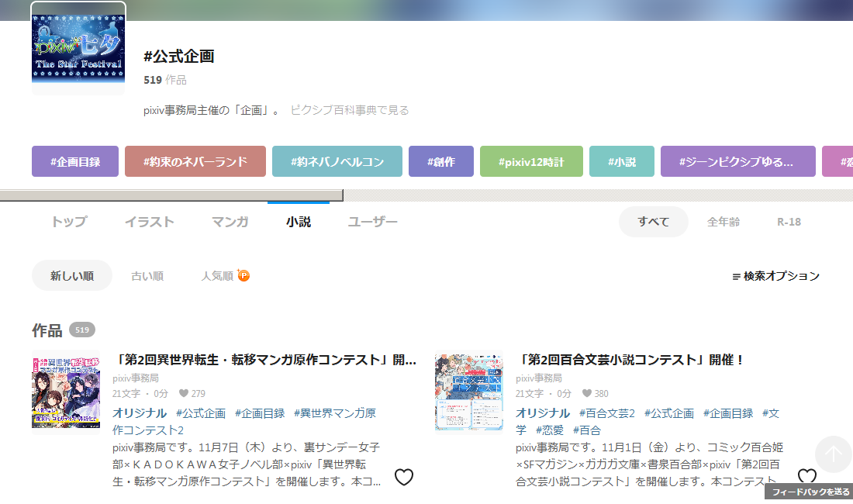853x504 pixels.
Task: Click #公式企画 tag on the 百合文芸 novel
Action: [x=669, y=413]
